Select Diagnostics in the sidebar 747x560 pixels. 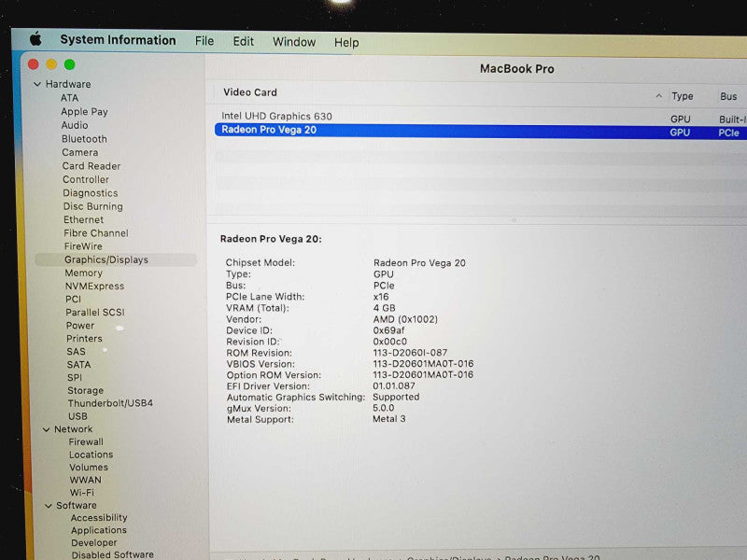click(91, 193)
